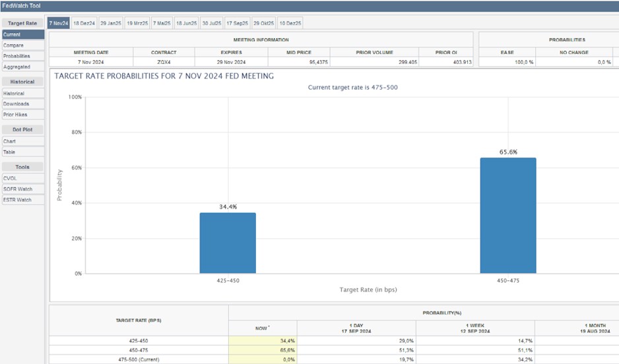619x364 pixels.
Task: Click the 14,7% one-week cell
Action: click(475, 341)
